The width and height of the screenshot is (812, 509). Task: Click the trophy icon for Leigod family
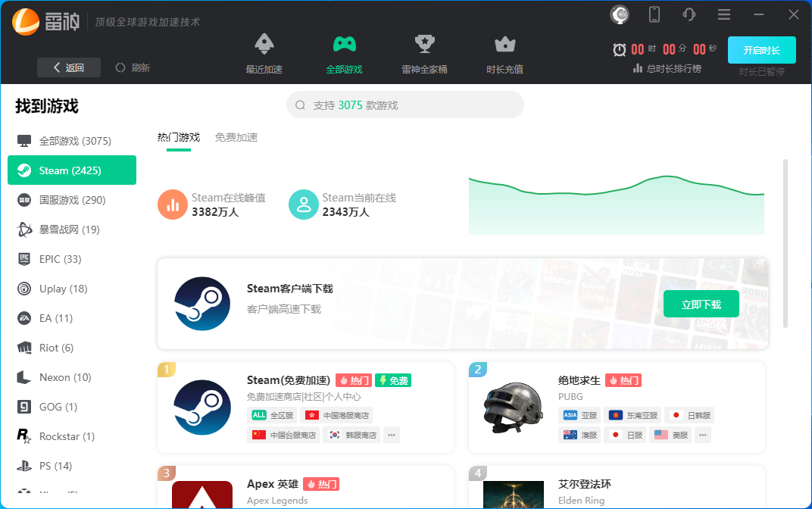click(x=425, y=44)
